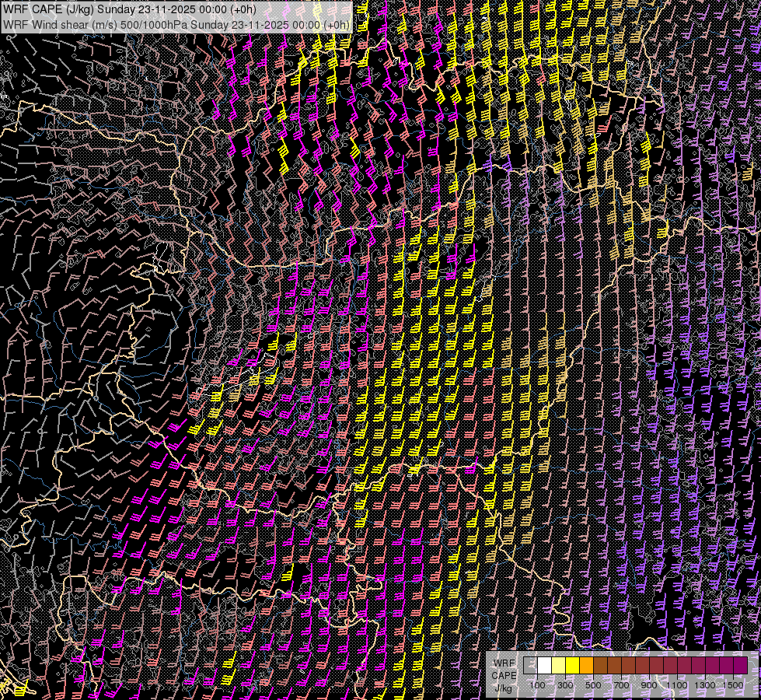This screenshot has width=761, height=700.
Task: Click the gray leftmost CAPE legend swatch
Action: [530, 666]
